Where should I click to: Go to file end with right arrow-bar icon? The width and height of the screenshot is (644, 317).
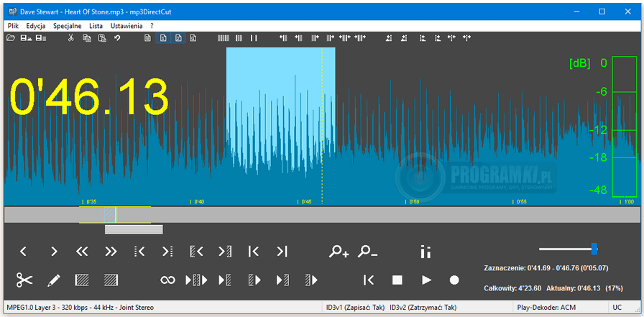pyautogui.click(x=282, y=252)
